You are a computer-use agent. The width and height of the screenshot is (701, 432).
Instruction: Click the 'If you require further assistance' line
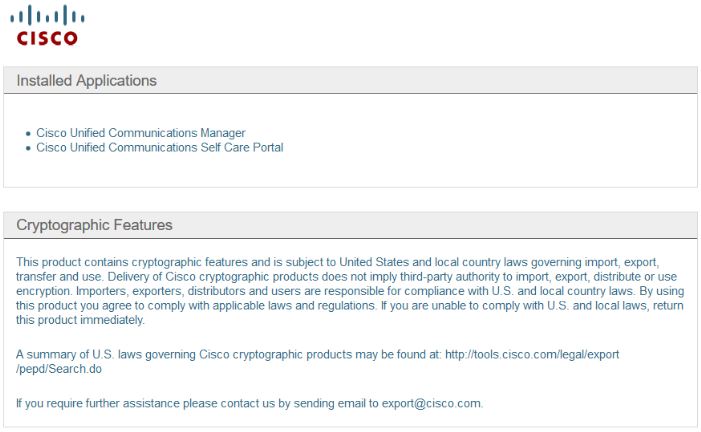point(249,403)
